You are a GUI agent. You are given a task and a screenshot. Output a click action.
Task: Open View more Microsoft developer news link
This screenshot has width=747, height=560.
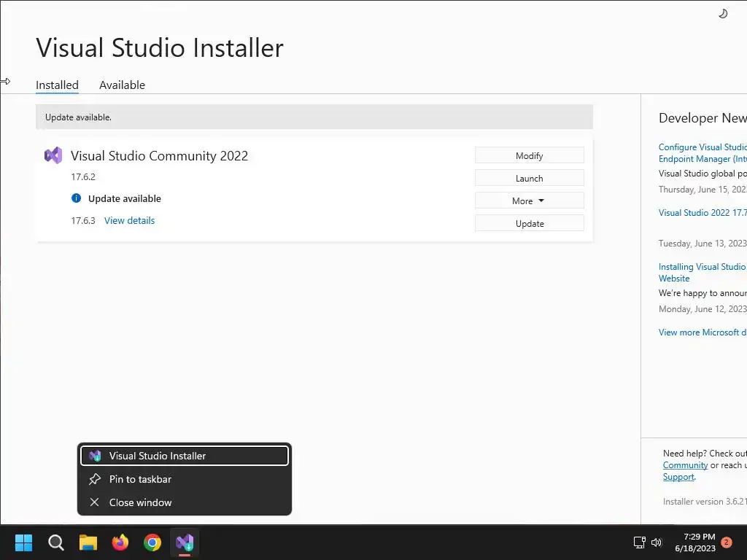click(703, 332)
